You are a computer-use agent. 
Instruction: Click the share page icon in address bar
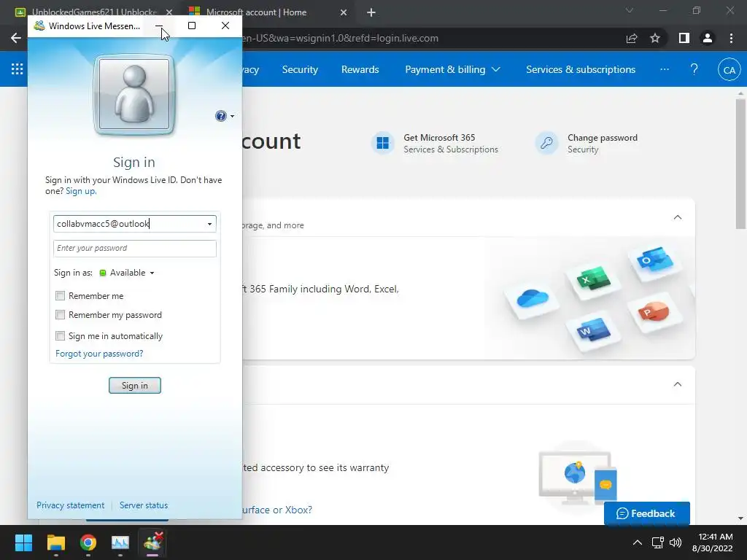coord(632,38)
